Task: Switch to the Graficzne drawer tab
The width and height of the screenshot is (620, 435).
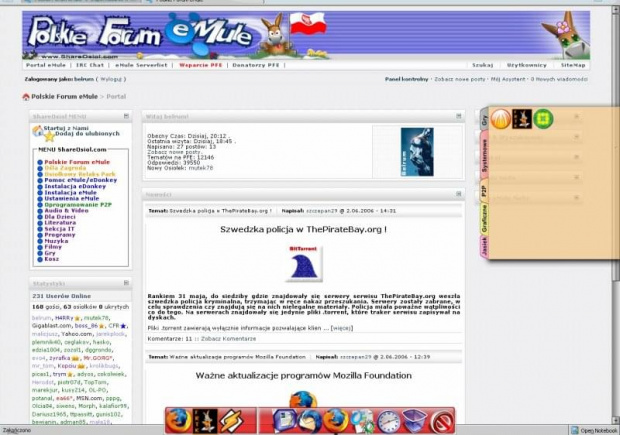Action: [485, 221]
